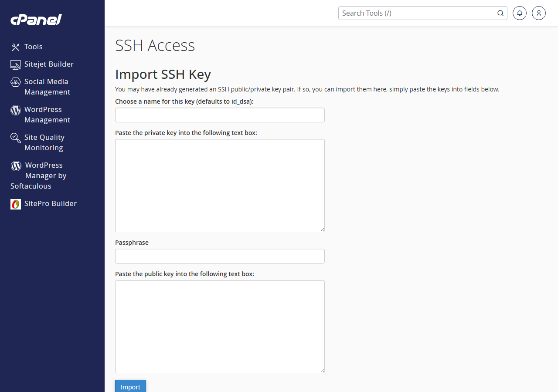Click the cPanel logo
558x392 pixels.
click(x=36, y=20)
